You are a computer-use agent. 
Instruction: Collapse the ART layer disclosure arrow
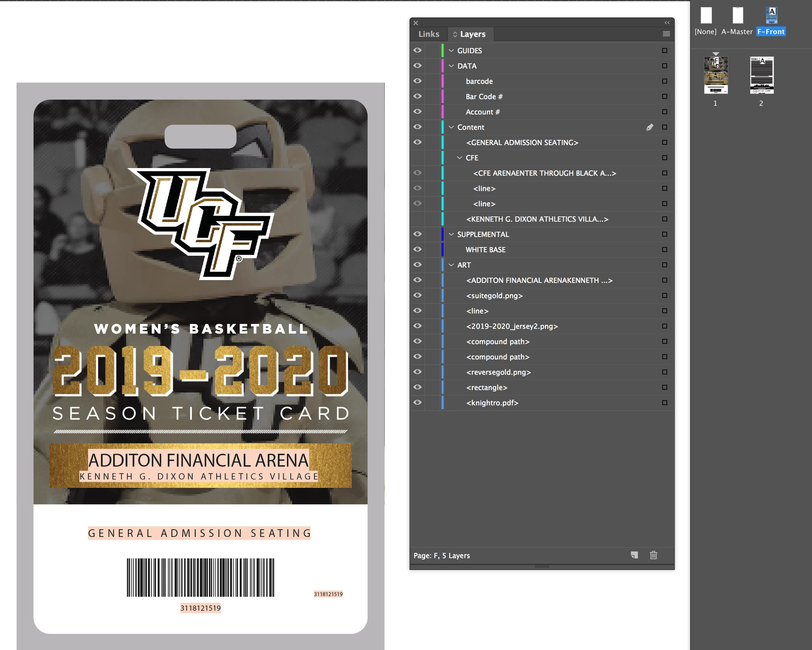451,265
